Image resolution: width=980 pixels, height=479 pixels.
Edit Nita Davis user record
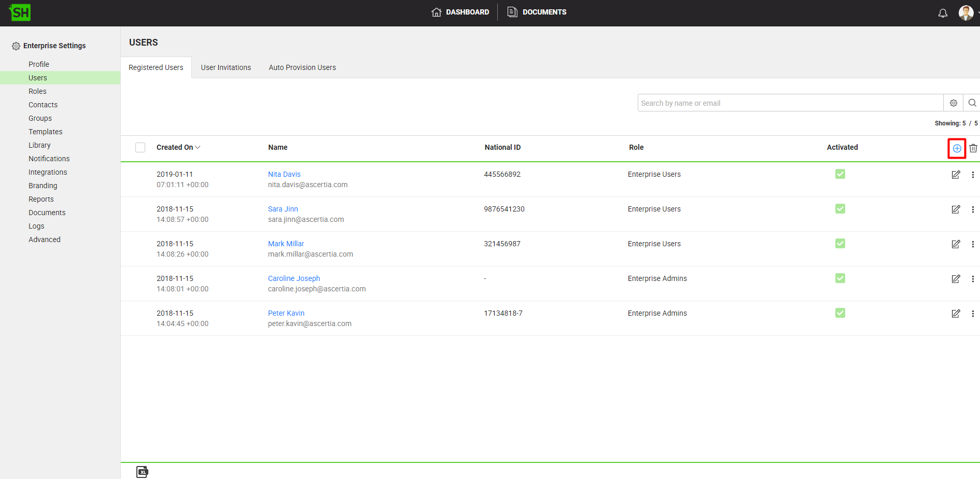tap(956, 175)
